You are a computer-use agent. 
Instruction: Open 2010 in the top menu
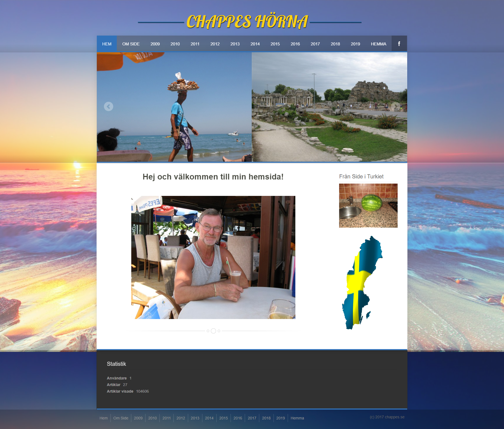pos(175,44)
